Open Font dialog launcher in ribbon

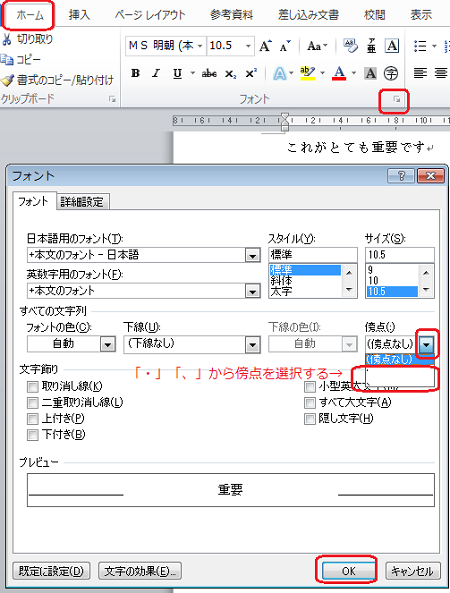[396, 99]
